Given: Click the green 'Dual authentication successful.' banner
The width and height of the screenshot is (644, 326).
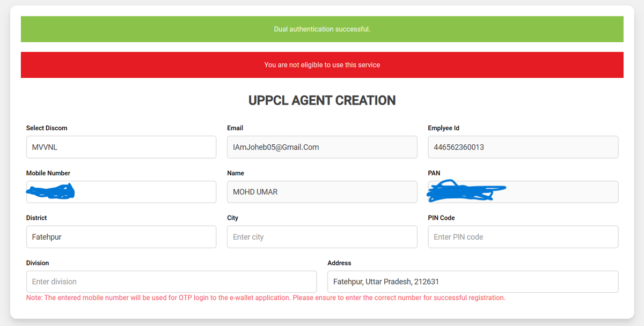Looking at the screenshot, I should 322,29.
